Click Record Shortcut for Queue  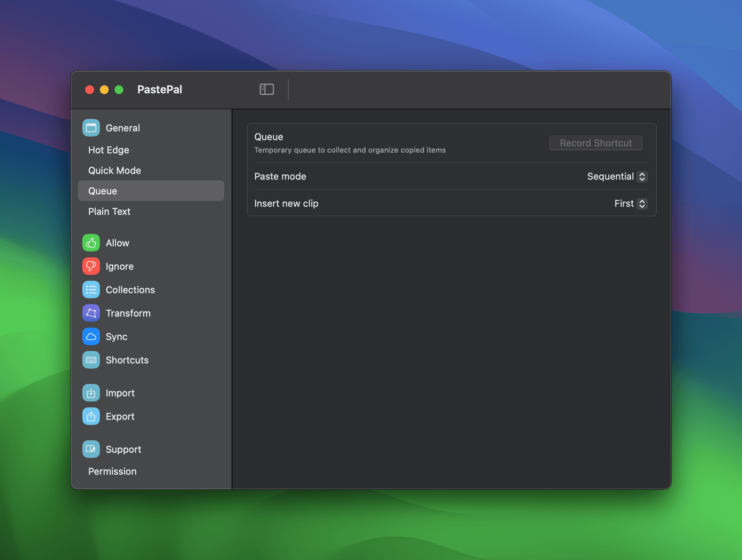[x=596, y=143]
